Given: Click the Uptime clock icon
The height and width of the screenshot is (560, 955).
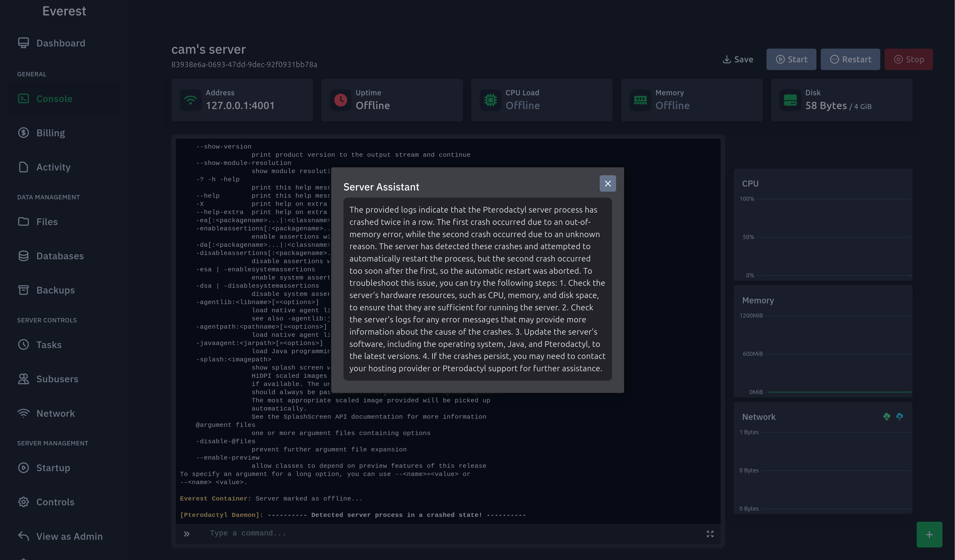Looking at the screenshot, I should point(340,100).
